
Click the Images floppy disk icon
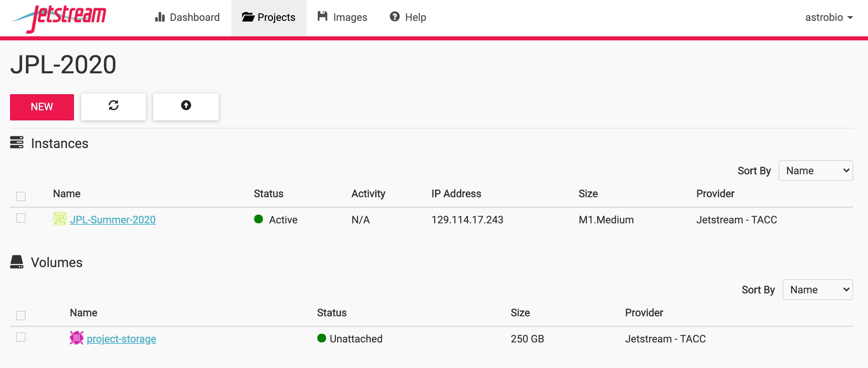point(322,16)
